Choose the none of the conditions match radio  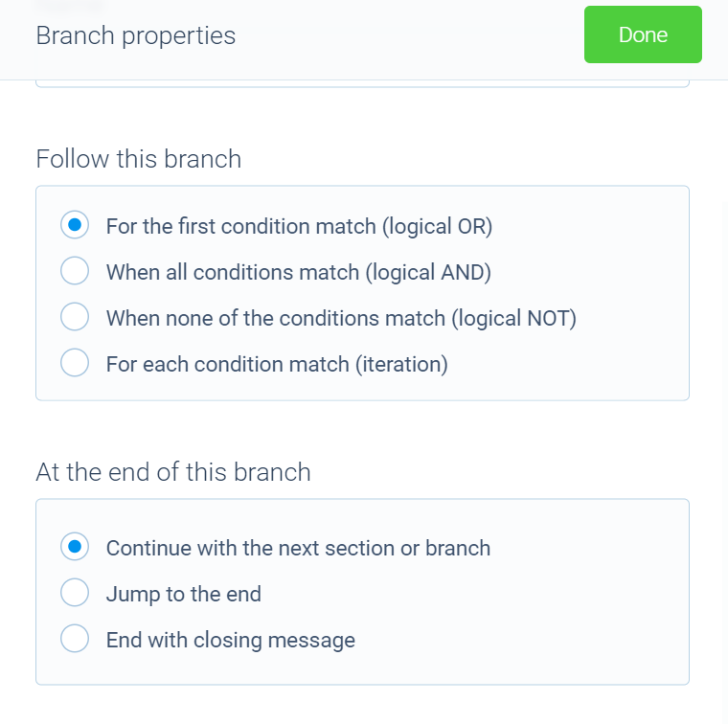pyautogui.click(x=75, y=317)
